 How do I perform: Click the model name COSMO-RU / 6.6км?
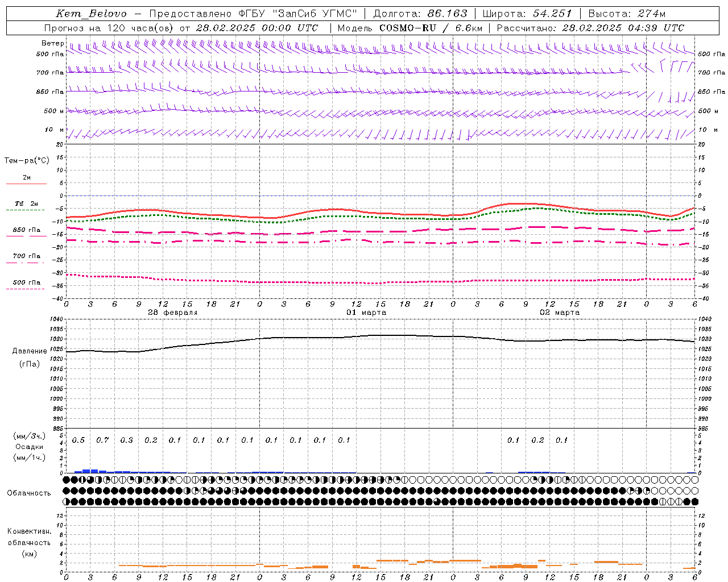pyautogui.click(x=431, y=28)
